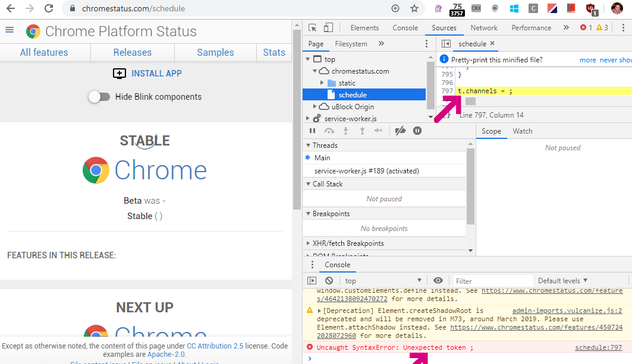Click the step over next function call icon

329,131
